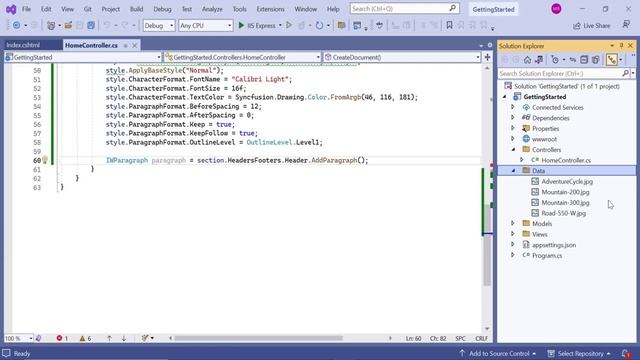The height and width of the screenshot is (360, 640).
Task: Open Program.cs in Solution Explorer
Action: coord(547,256)
